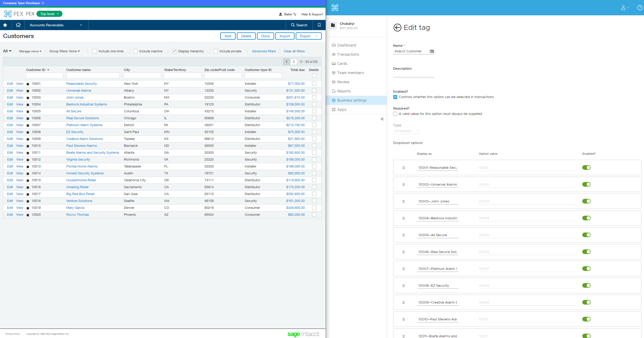Click the Import button
Screen dimensions: 644x338
coord(285,36)
